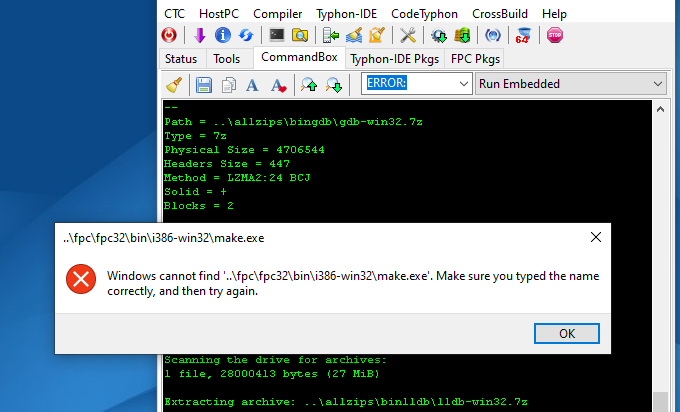The height and width of the screenshot is (412, 680).
Task: Click the wrench and screwdriver tools icon
Action: (x=407, y=36)
